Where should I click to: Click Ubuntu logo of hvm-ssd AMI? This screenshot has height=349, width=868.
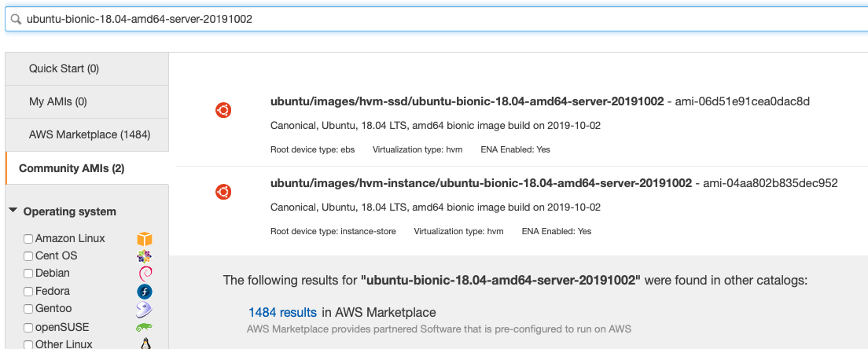223,110
